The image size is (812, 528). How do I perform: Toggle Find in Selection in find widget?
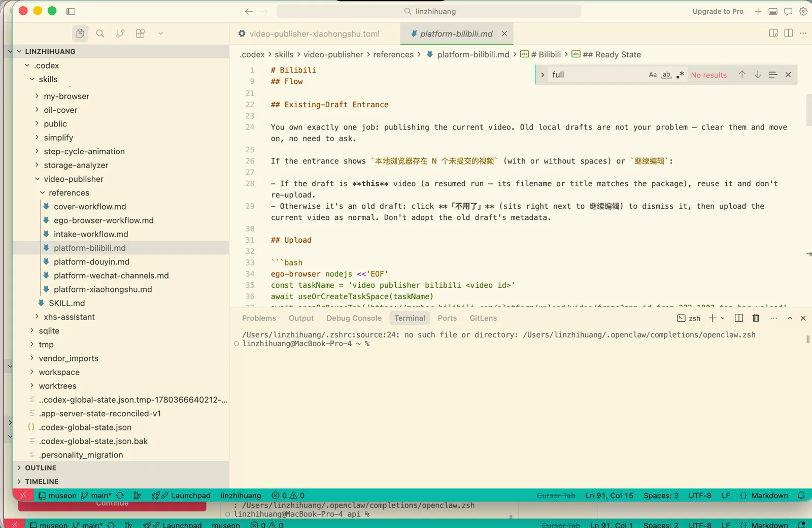click(772, 75)
